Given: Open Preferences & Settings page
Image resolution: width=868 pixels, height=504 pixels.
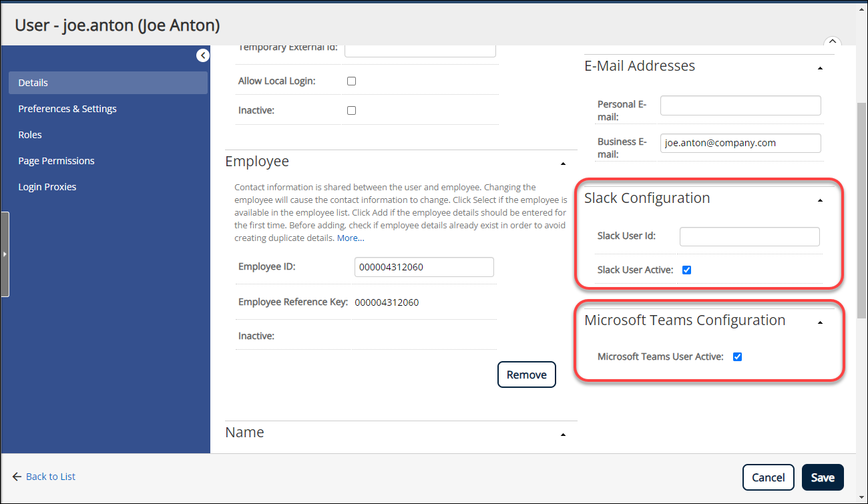Looking at the screenshot, I should tap(67, 109).
